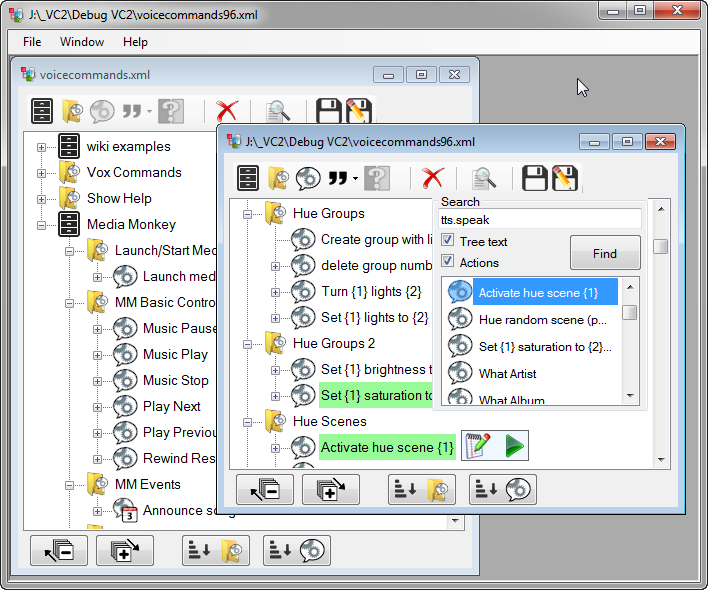This screenshot has width=708, height=590.
Task: Select the Show Help tree item
Action: point(119,199)
